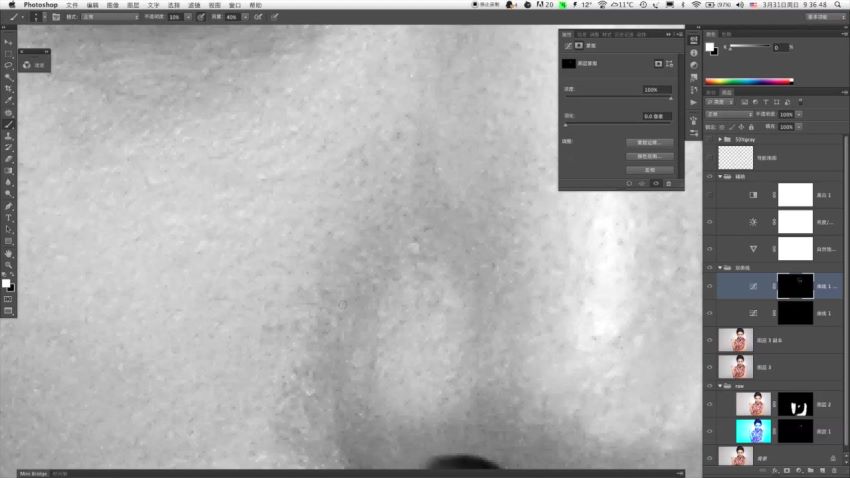Viewport: 850px width, 478px height.
Task: Select the 图层 3 副本 layer thumbnail
Action: click(736, 340)
